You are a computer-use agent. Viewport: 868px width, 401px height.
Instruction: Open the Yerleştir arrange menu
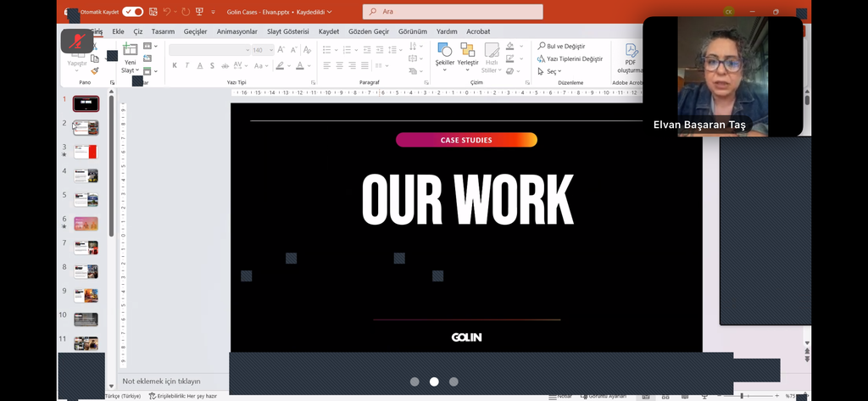(x=468, y=55)
